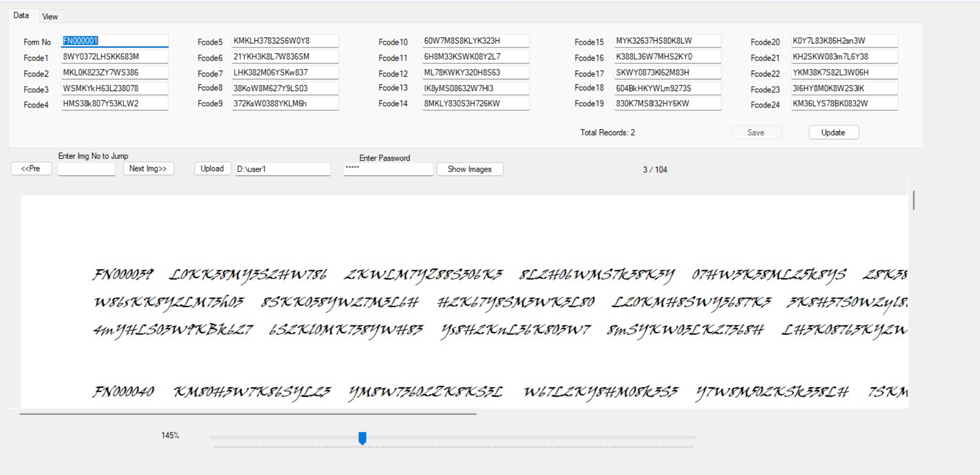Screen dimensions: 980x475
Task: Click into the Fcode3 field
Action: pyautogui.click(x=114, y=88)
